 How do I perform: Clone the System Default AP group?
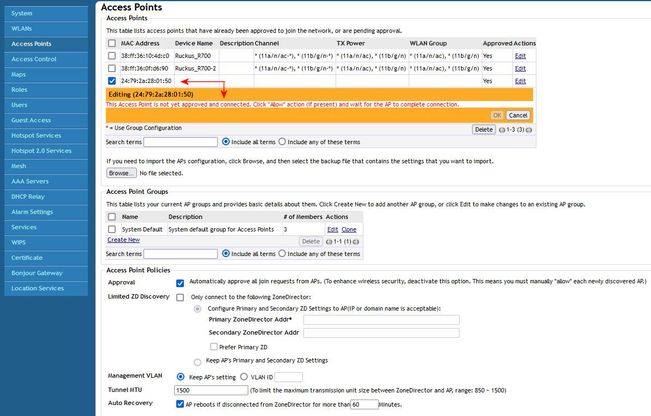point(348,230)
